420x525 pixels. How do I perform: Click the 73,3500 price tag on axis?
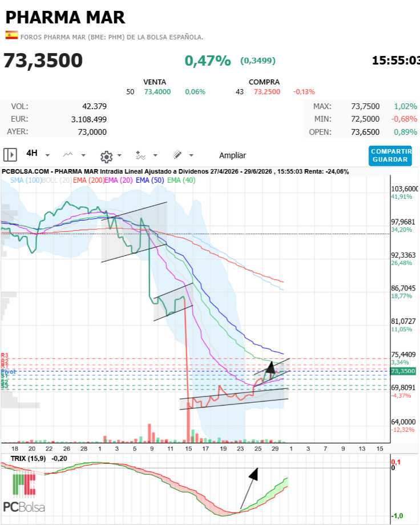coord(403,371)
